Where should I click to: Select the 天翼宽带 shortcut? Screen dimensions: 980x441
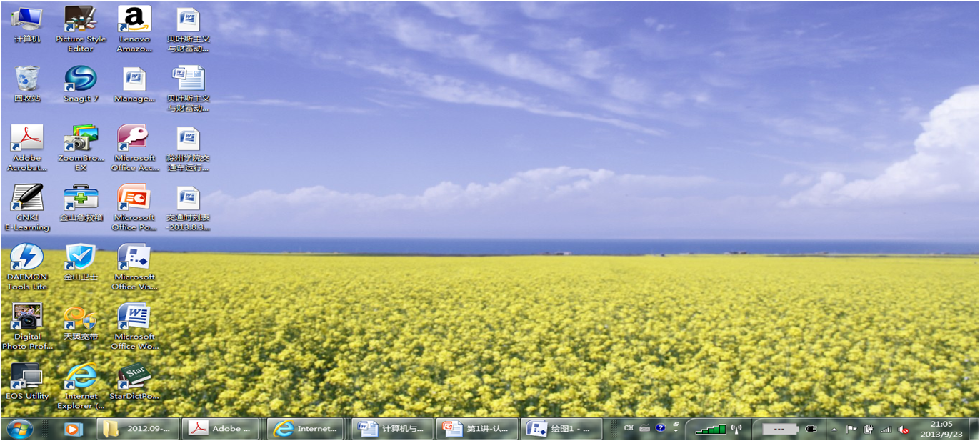81,321
